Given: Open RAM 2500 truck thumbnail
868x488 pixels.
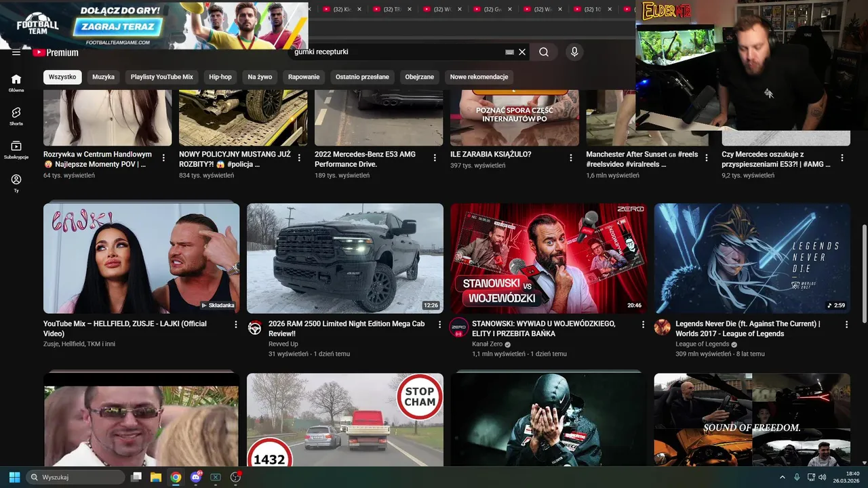Looking at the screenshot, I should 345,258.
